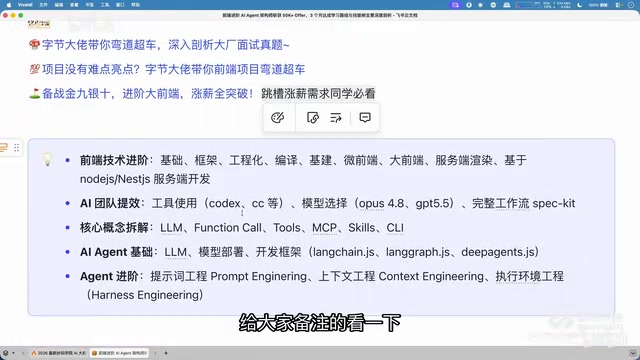Open Control Center icon in menu bar
This screenshot has height=360, width=640.
(618, 5)
